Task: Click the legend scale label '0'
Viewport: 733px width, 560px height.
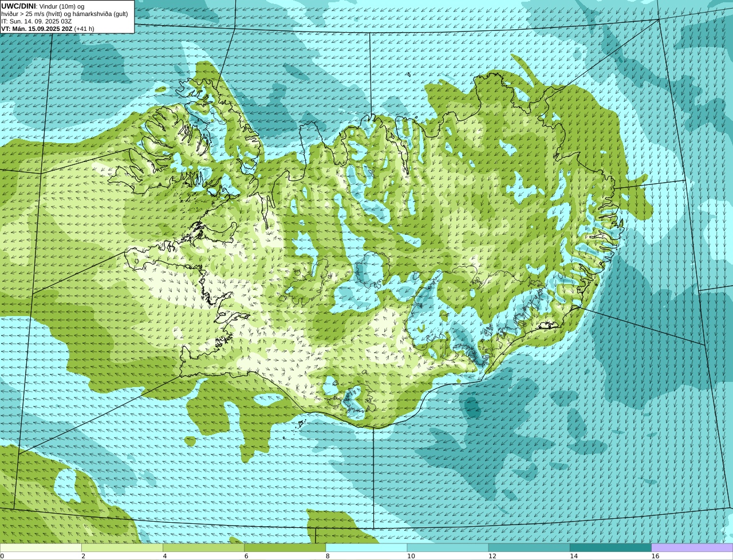Action: (2, 556)
